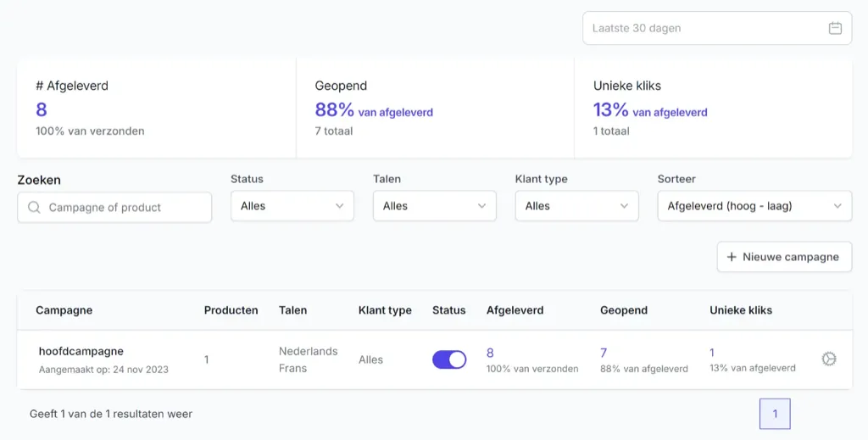Screen dimensions: 868x440
Task: Toggle the hoofdcampagne status switch
Action: [449, 359]
